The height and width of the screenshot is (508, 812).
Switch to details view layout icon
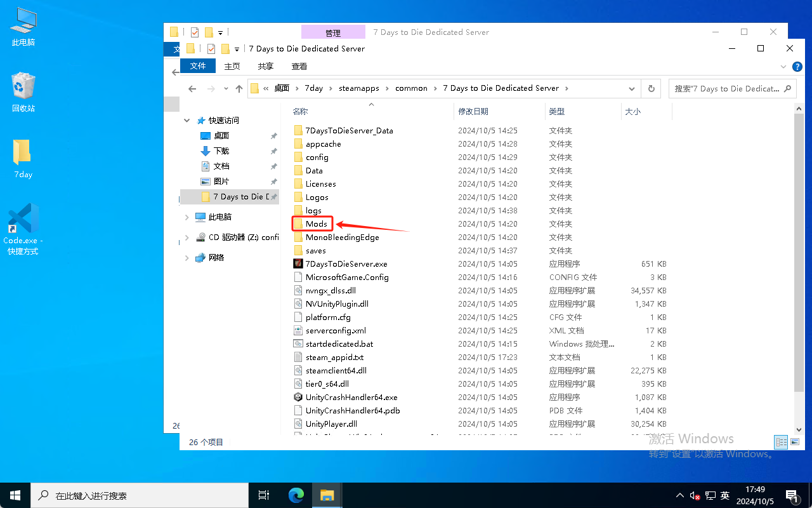click(x=781, y=442)
